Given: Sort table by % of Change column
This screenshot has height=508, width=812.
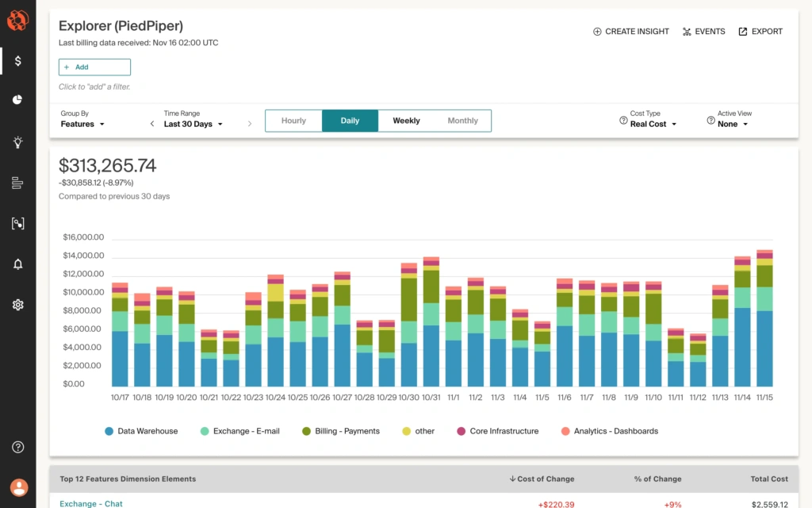Looking at the screenshot, I should coord(657,479).
